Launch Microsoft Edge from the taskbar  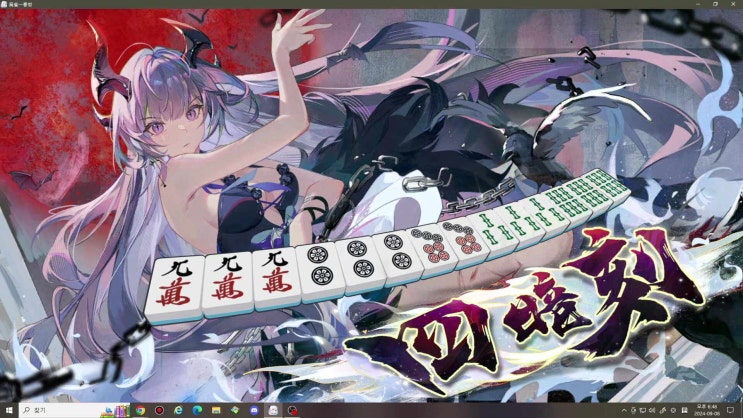click(x=197, y=410)
